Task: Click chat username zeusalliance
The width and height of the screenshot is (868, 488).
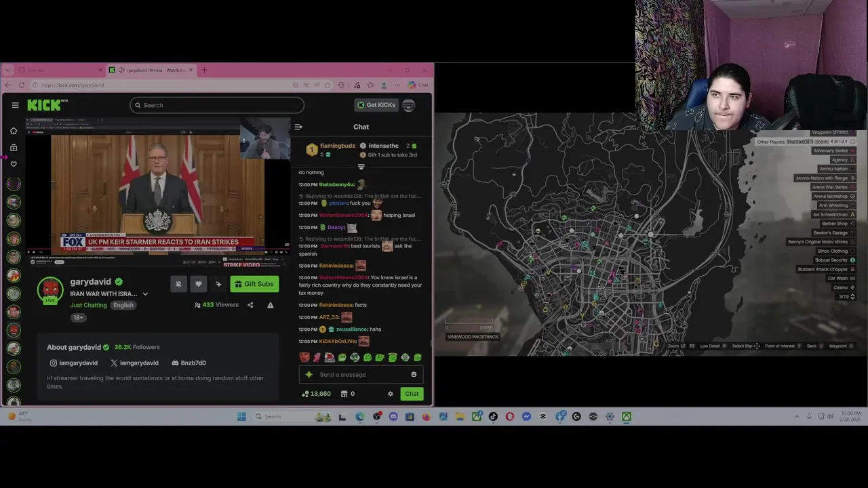Action: click(352, 329)
